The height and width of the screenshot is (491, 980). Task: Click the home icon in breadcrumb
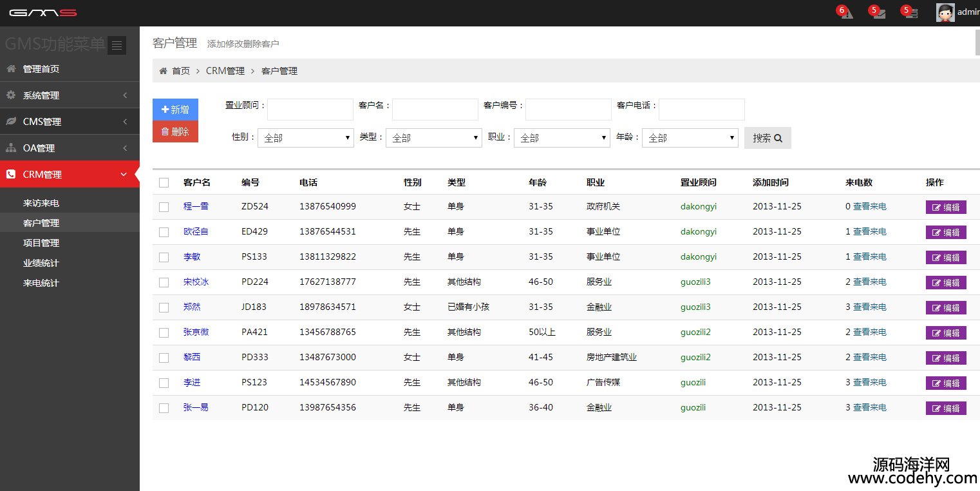coord(164,71)
